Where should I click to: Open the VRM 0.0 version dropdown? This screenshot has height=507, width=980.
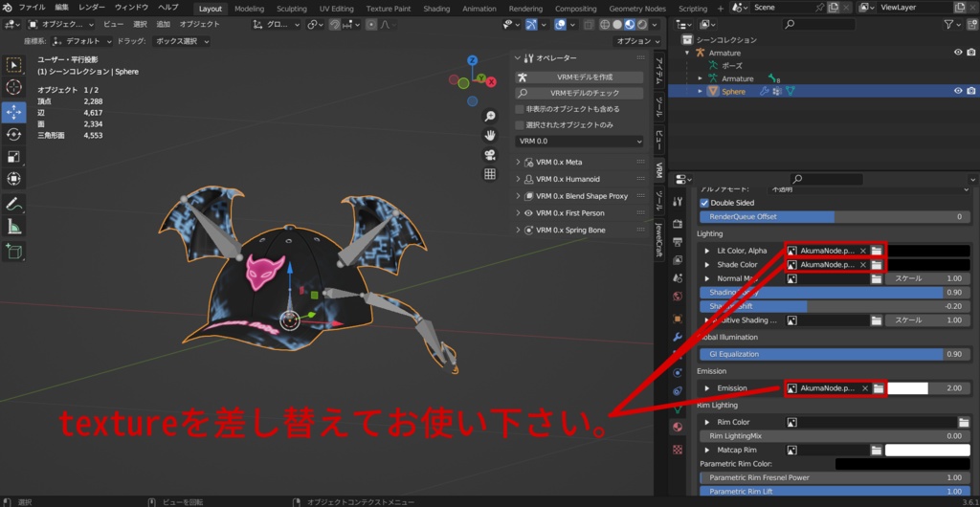pyautogui.click(x=579, y=142)
